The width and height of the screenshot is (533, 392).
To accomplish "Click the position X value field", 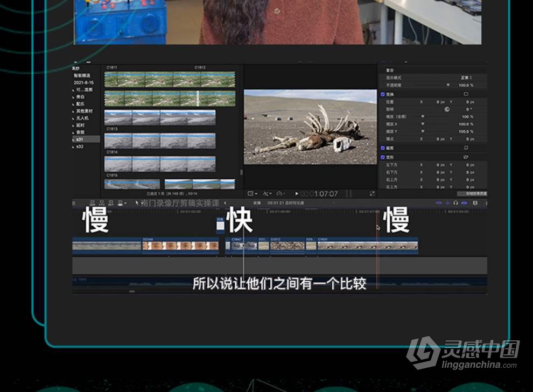I will point(440,102).
